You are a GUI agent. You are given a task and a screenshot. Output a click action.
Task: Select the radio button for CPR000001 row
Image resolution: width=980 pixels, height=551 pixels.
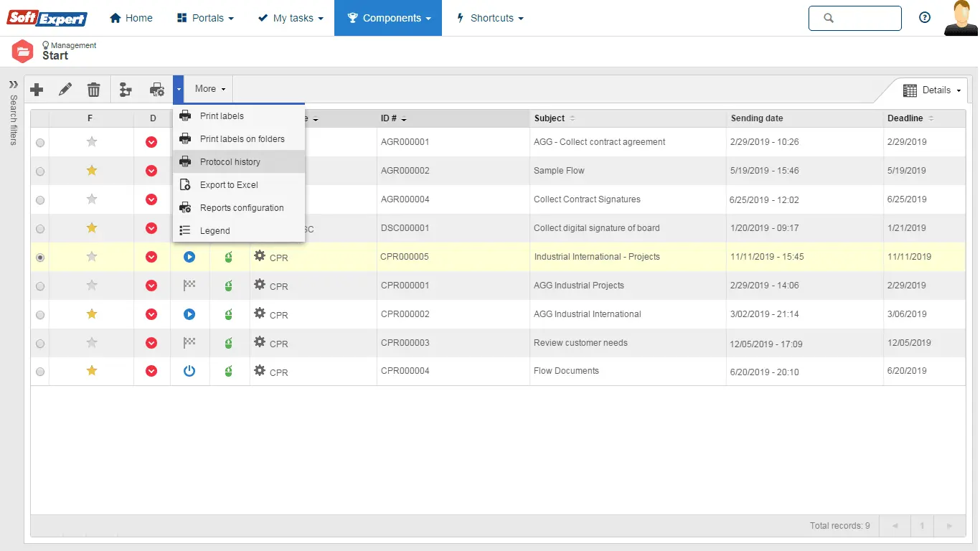click(40, 286)
